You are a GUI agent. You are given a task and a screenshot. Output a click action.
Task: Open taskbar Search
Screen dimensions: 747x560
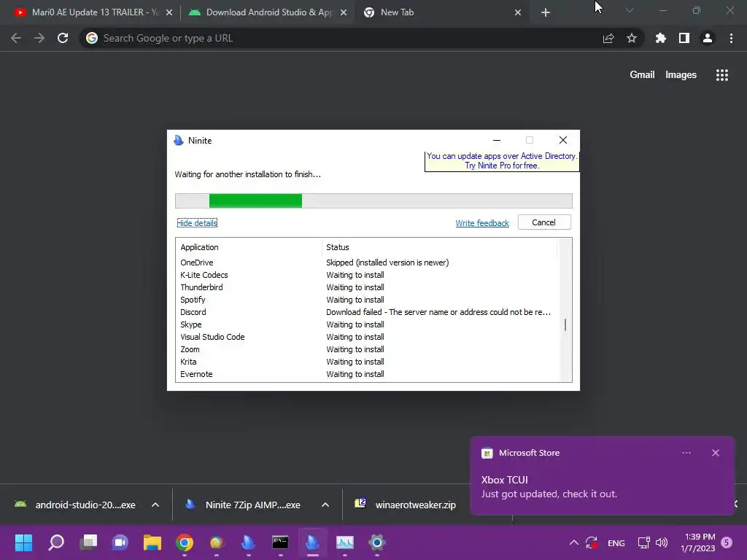[56, 542]
